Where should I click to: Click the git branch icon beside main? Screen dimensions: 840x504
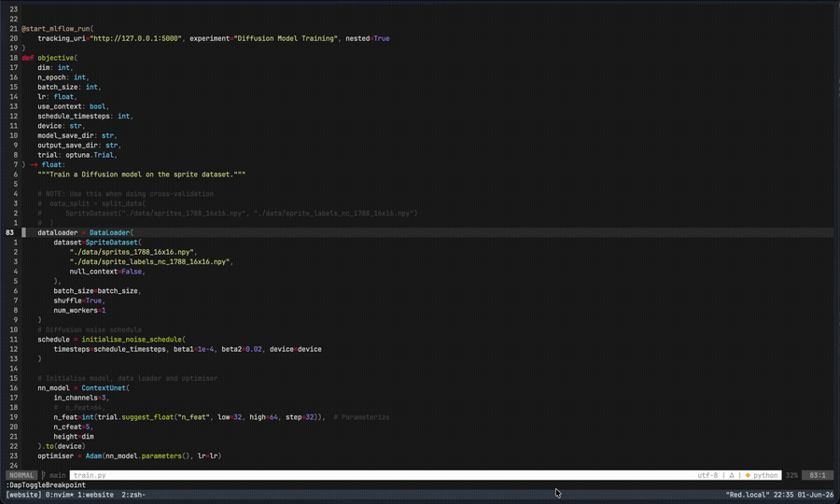tap(44, 475)
